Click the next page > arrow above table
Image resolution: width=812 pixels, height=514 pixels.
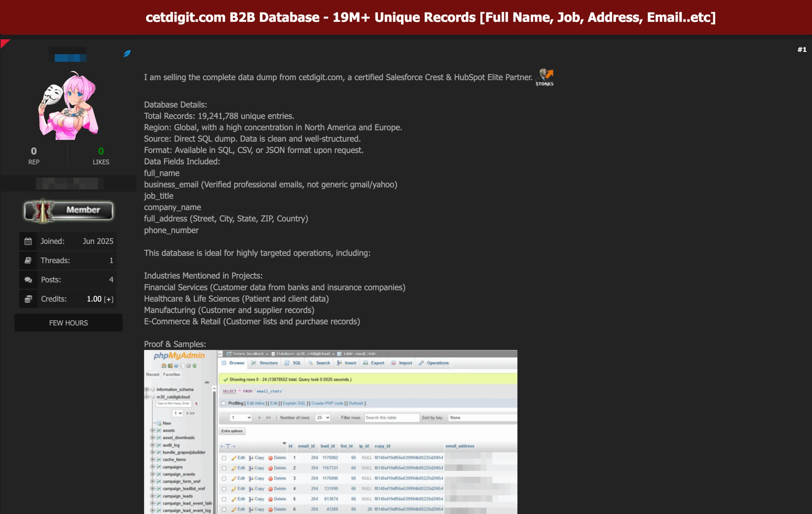pyautogui.click(x=259, y=418)
